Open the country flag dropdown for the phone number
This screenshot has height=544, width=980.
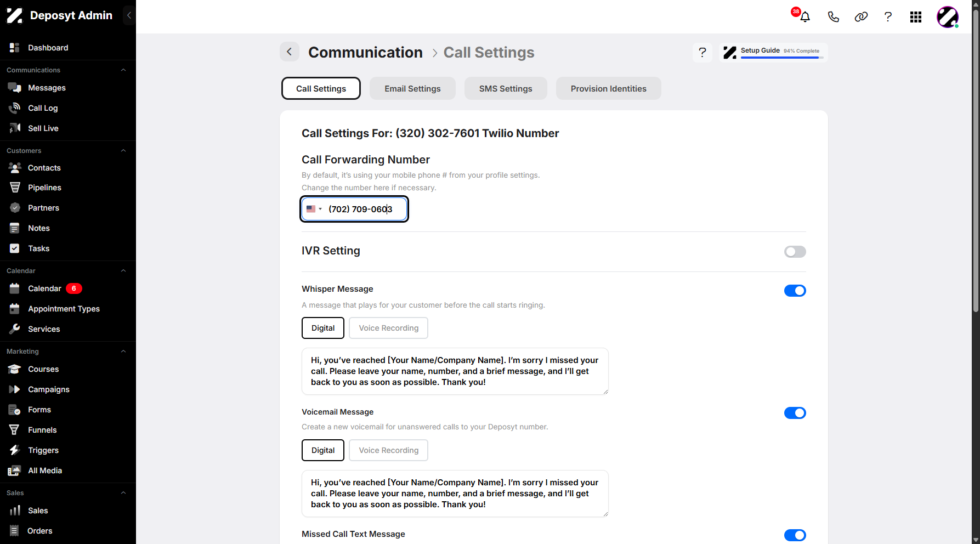click(x=314, y=209)
